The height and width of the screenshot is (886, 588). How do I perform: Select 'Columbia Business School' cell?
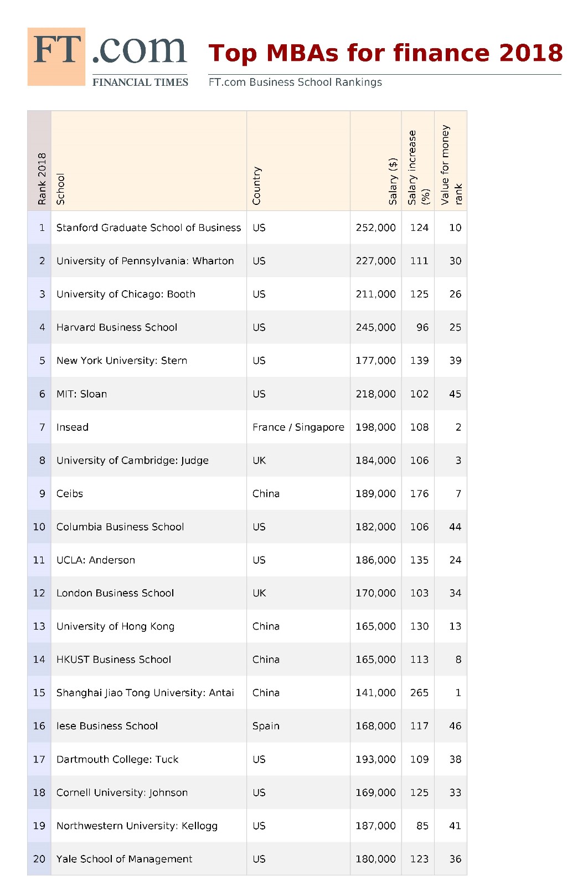click(149, 527)
